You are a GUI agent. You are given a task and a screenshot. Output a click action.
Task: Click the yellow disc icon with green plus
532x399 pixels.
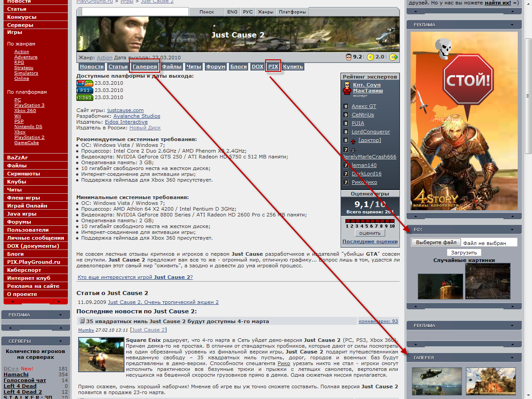point(394,57)
